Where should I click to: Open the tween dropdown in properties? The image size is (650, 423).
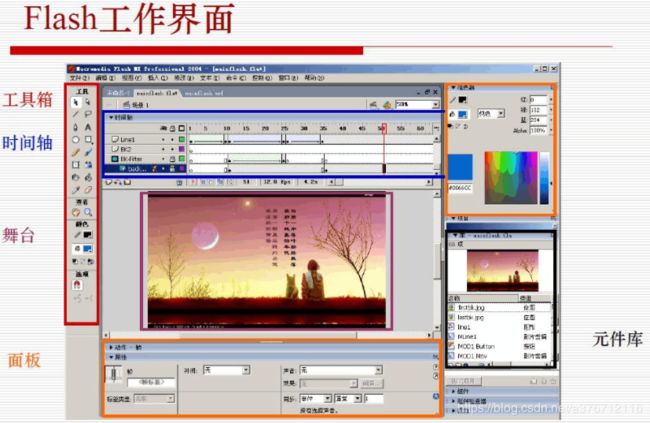tap(246, 370)
